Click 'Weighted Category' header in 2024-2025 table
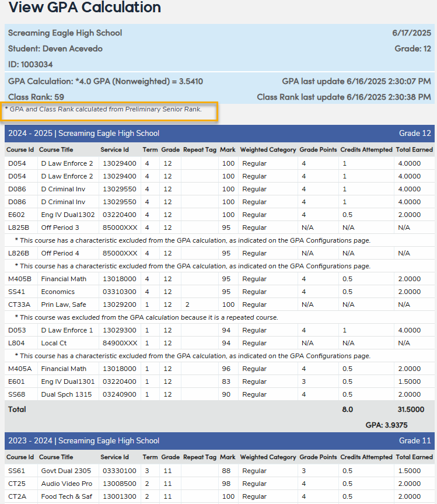This screenshot has height=504, width=437. pyautogui.click(x=268, y=150)
